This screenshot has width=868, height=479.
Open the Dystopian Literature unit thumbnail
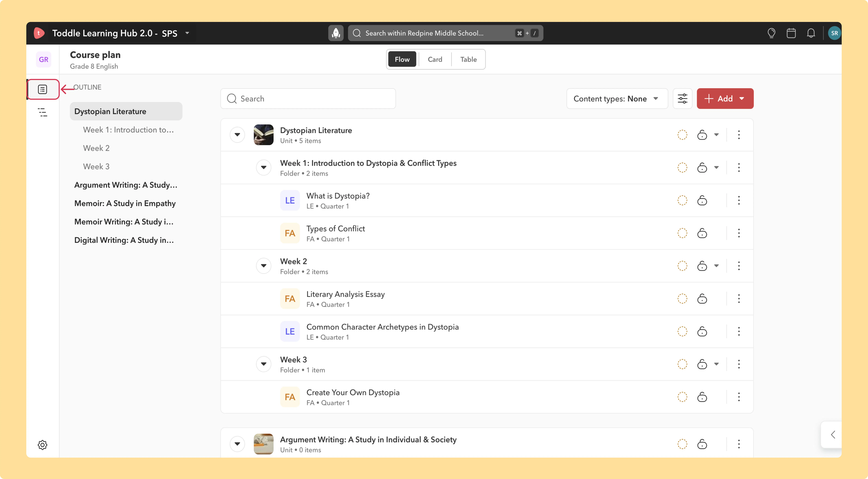tap(263, 135)
